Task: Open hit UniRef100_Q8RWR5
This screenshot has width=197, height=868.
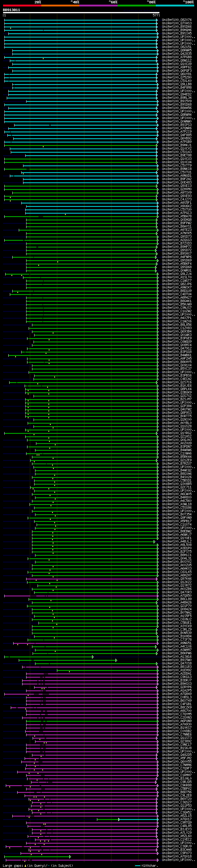Action: [177, 50]
